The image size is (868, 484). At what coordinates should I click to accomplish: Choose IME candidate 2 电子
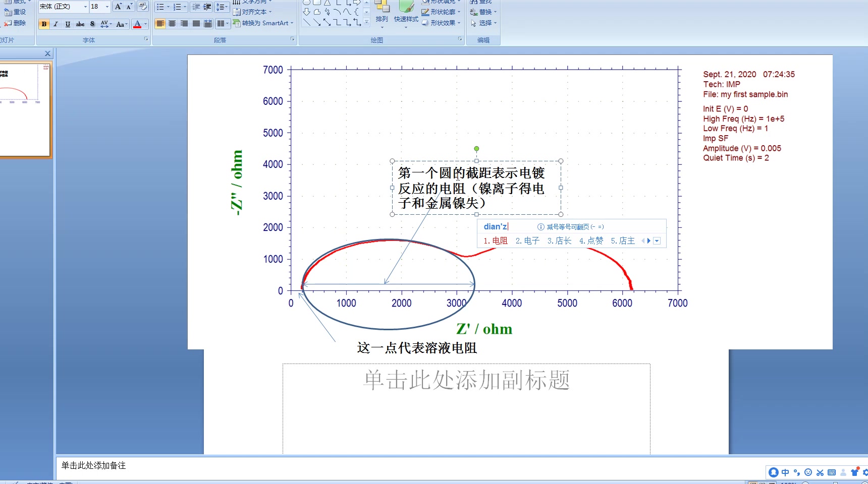[x=527, y=241]
